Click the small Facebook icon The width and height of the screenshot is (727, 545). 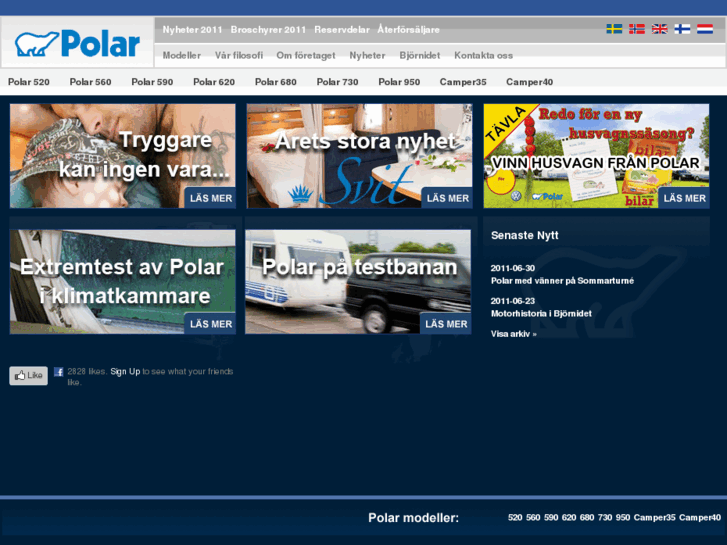(58, 372)
